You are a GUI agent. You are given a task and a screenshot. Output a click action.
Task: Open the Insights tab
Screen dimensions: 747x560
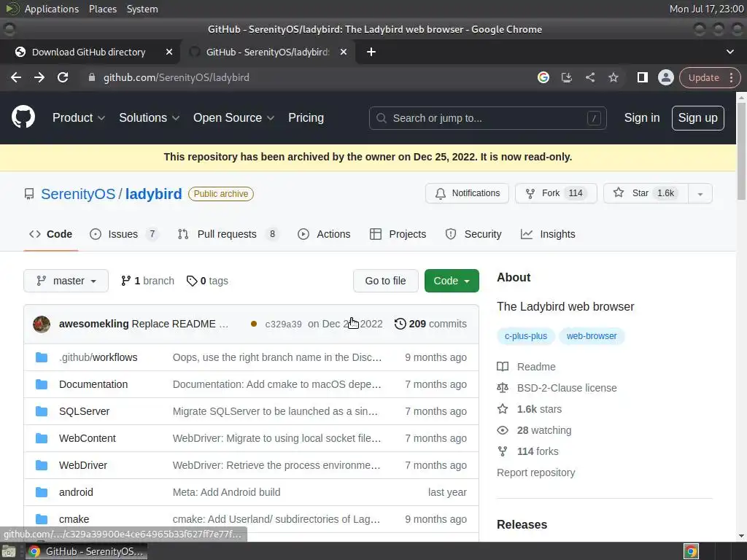click(548, 234)
